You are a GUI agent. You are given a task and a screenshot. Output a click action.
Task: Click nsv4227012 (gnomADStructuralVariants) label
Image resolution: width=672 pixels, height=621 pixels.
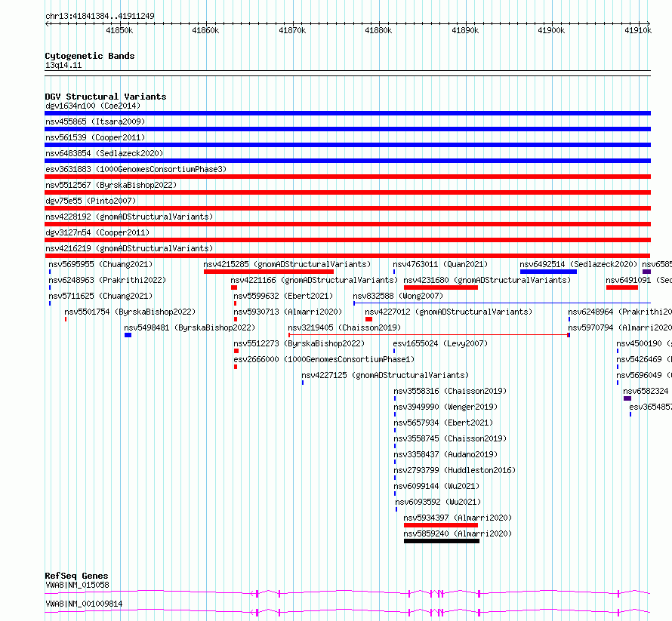pyautogui.click(x=449, y=312)
